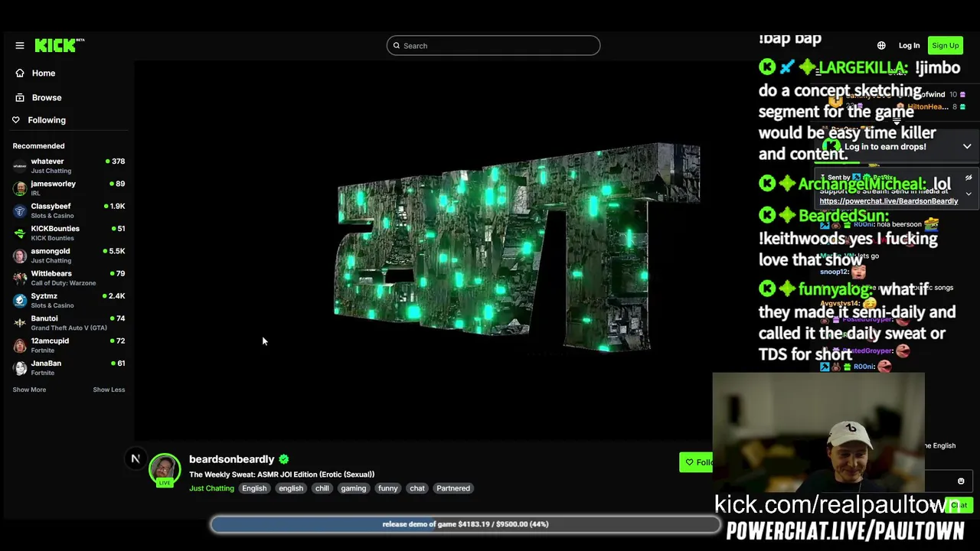The height and width of the screenshot is (551, 980).
Task: Click the search magnifier icon
Action: (397, 46)
